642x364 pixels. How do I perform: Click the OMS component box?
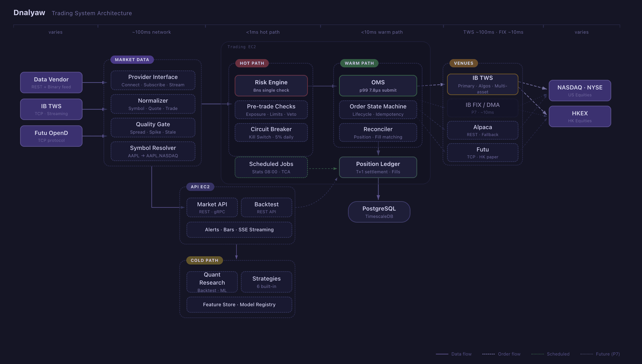tap(378, 85)
